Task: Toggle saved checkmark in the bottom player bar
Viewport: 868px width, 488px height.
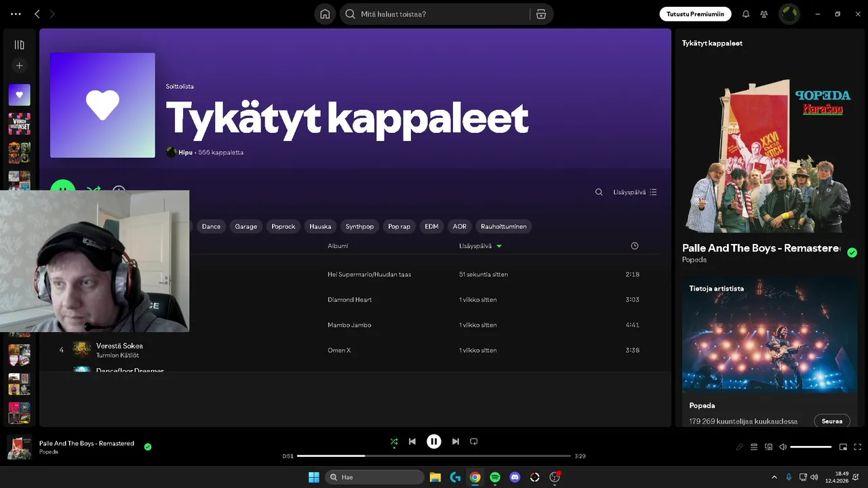Action: tap(148, 447)
